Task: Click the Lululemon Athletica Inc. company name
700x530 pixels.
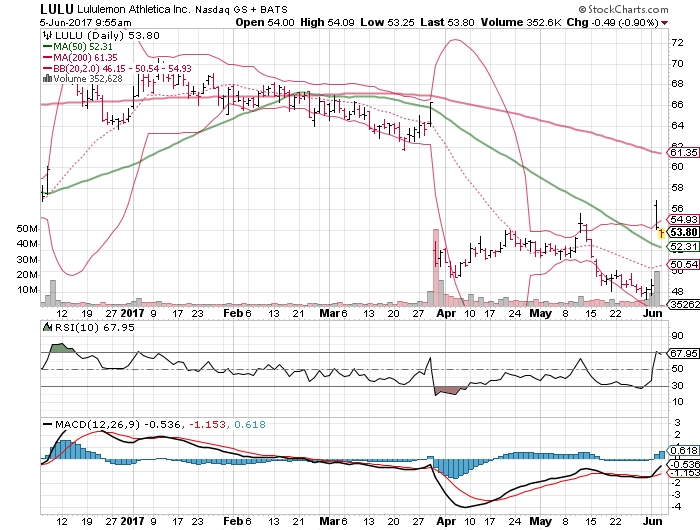Action: tap(134, 9)
